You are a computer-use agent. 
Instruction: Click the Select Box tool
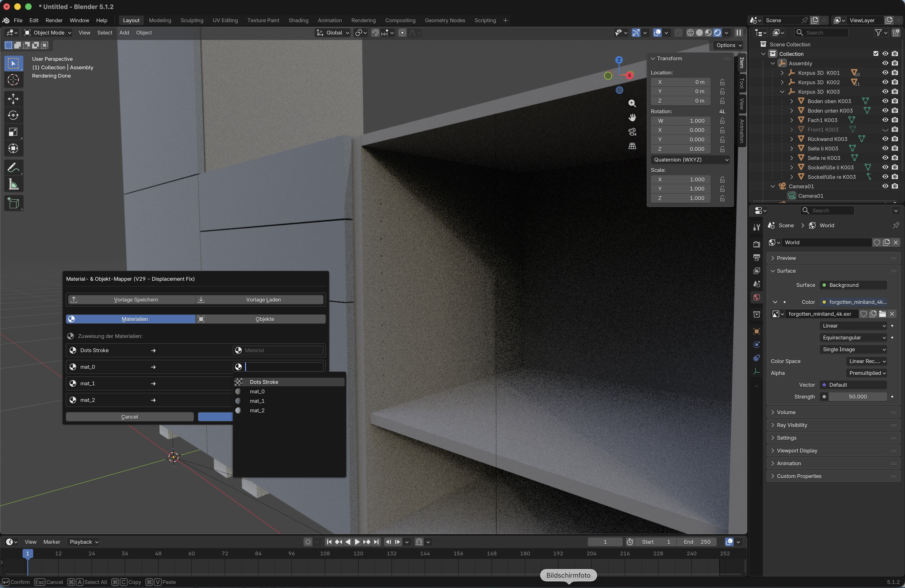tap(13, 64)
